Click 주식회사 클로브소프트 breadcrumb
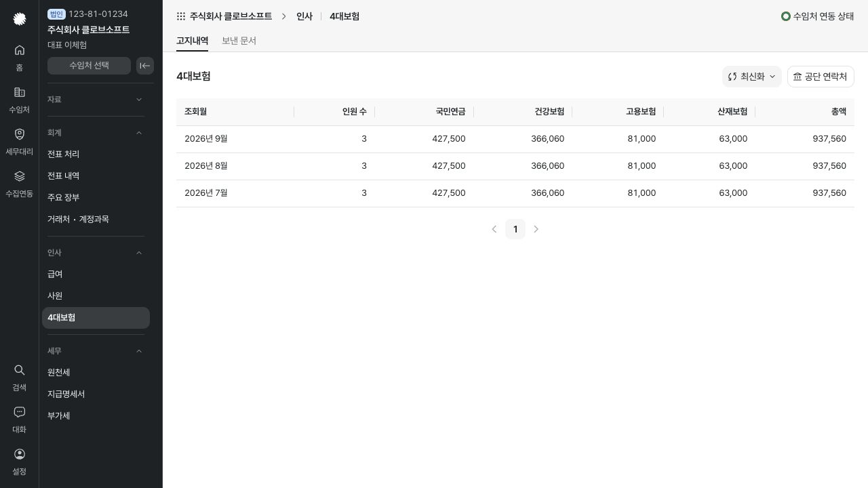The image size is (868, 488). click(x=231, y=16)
